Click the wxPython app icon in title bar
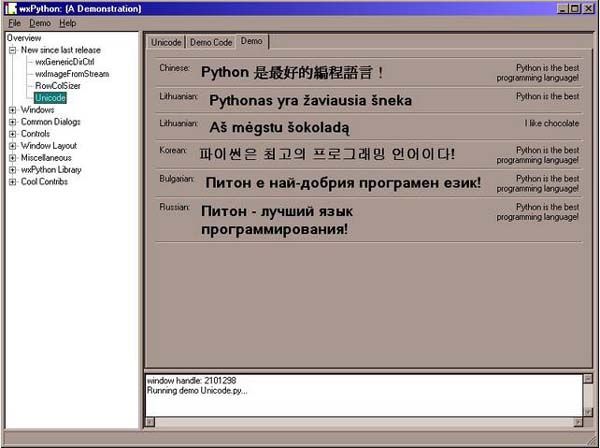 pos(11,8)
